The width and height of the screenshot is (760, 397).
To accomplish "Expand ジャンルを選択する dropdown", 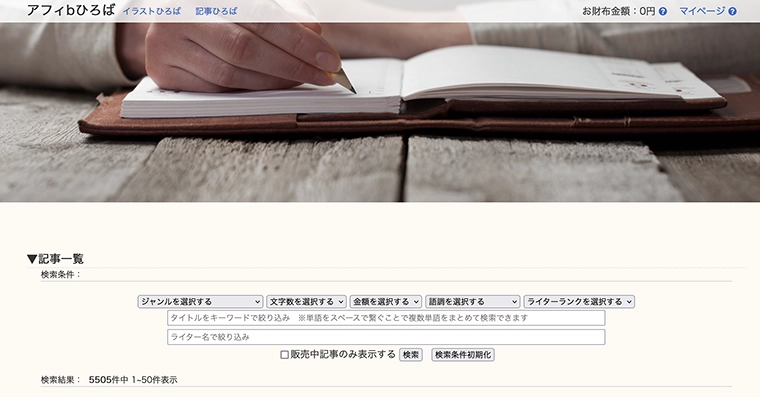I will click(200, 302).
